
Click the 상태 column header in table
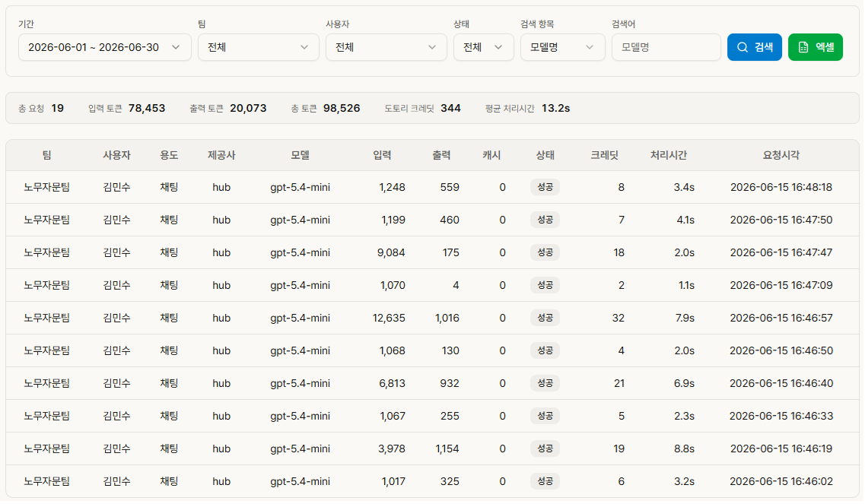tap(545, 156)
